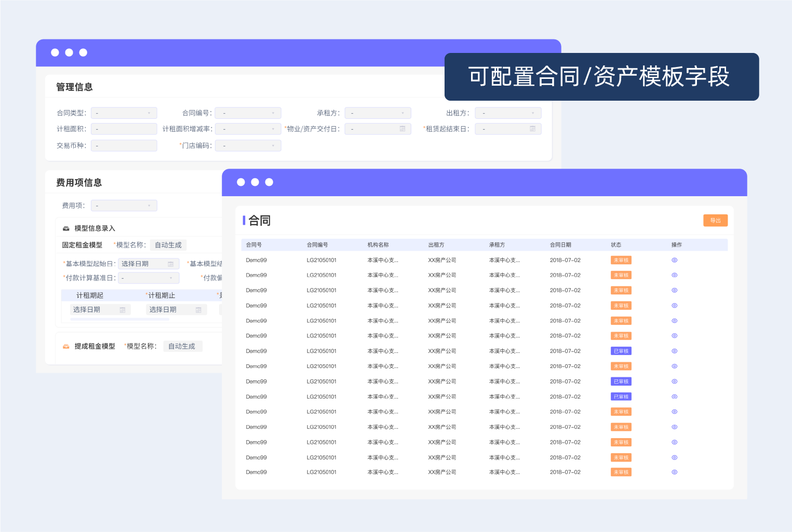Expand the 出租方 dropdown in 管理信息
Screen dimensions: 792x532
tap(508, 113)
